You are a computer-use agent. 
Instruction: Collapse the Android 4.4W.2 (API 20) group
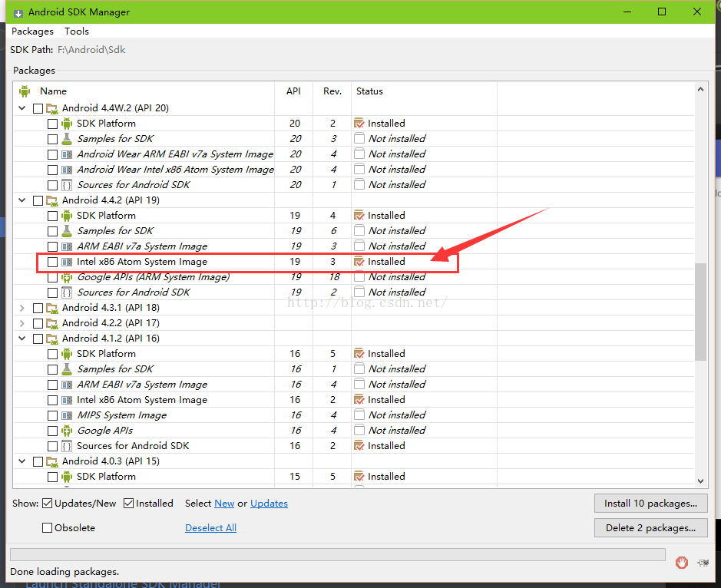[21, 108]
